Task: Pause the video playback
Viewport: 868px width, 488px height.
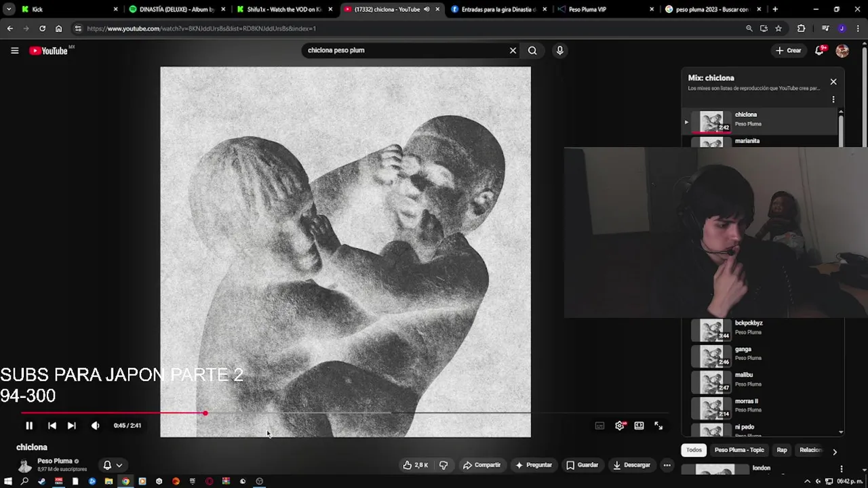Action: 29,426
